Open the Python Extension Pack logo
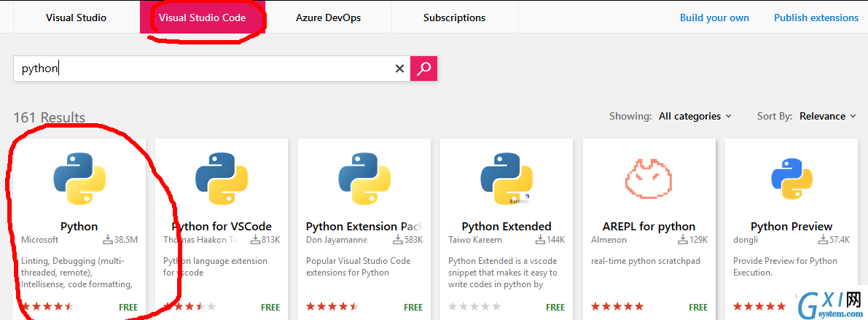 [x=364, y=179]
